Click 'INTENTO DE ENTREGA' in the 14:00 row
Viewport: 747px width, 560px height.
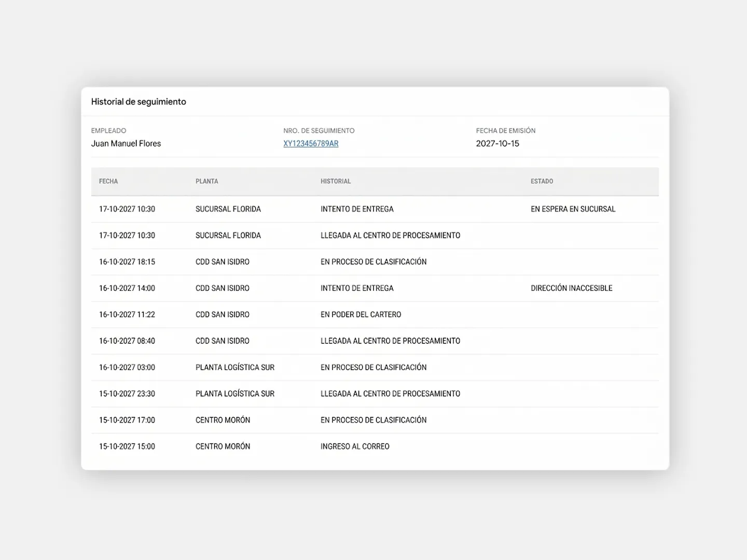point(357,288)
